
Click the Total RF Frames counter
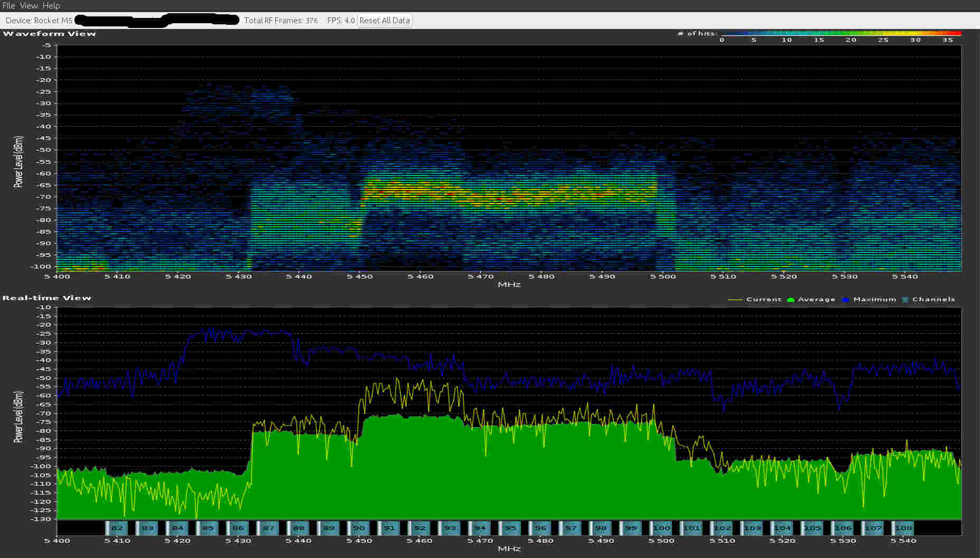[281, 21]
